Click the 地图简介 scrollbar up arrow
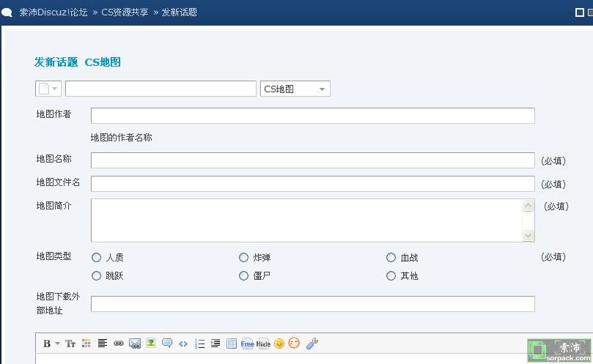 click(528, 206)
